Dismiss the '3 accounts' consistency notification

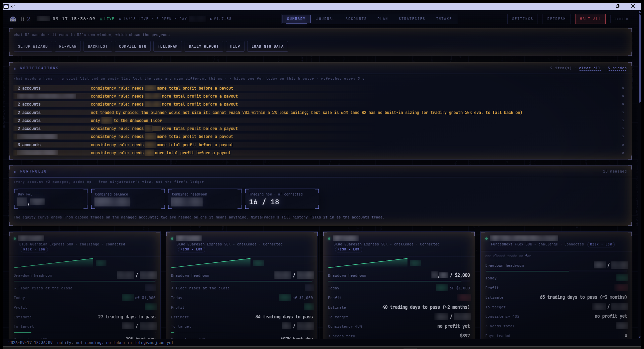tap(623, 145)
